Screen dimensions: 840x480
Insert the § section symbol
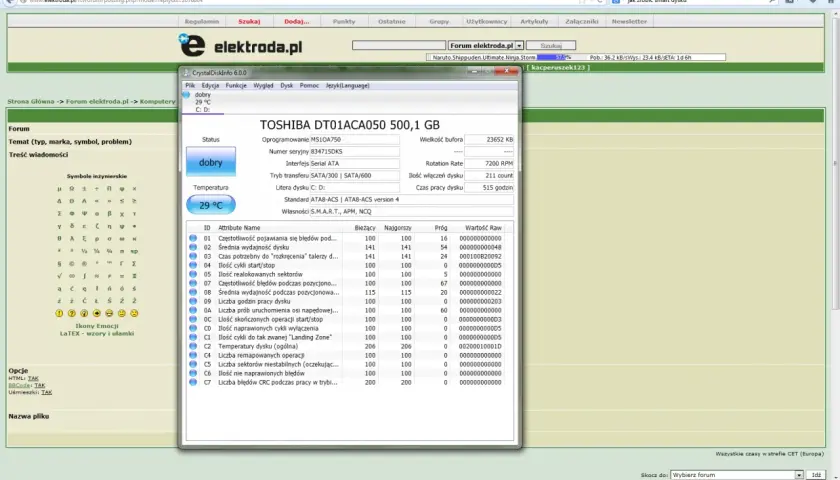(59, 264)
